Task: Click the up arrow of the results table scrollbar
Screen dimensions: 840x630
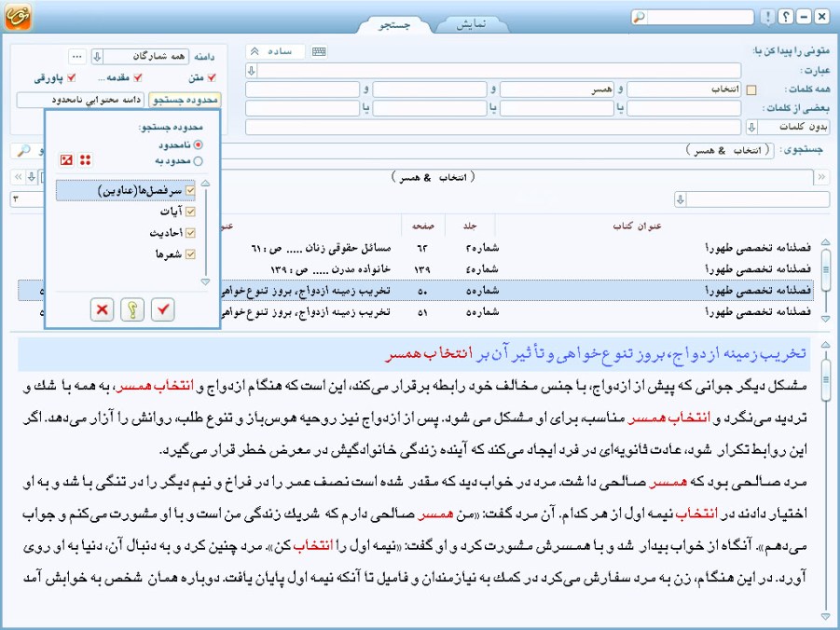Action: point(825,242)
